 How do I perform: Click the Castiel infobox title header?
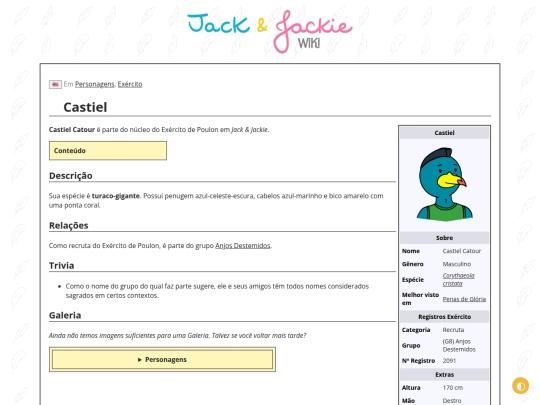[x=444, y=133]
